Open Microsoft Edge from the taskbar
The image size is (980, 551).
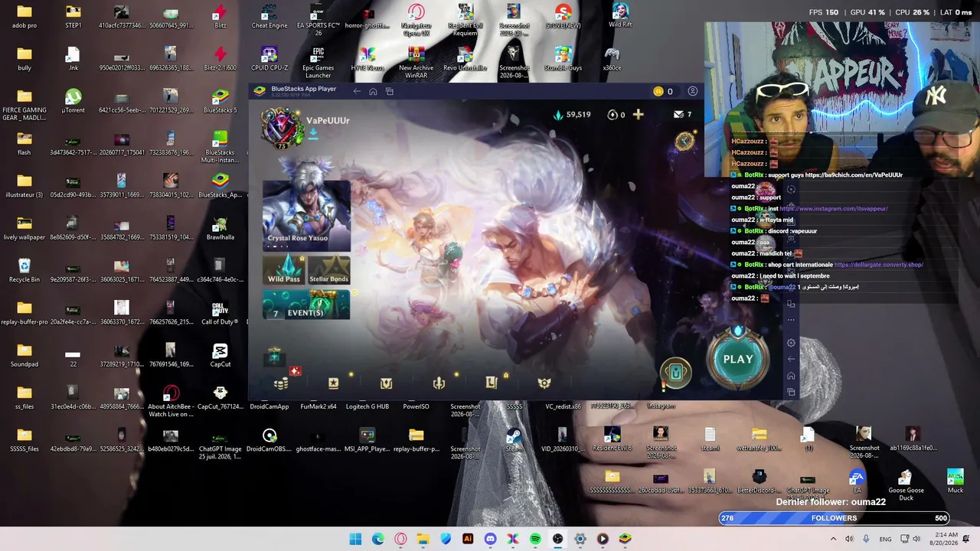378,539
